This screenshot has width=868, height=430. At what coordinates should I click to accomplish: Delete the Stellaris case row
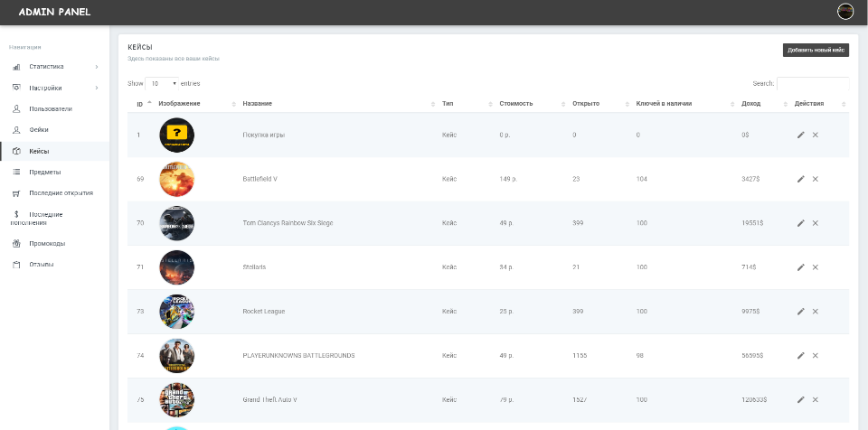pos(815,267)
